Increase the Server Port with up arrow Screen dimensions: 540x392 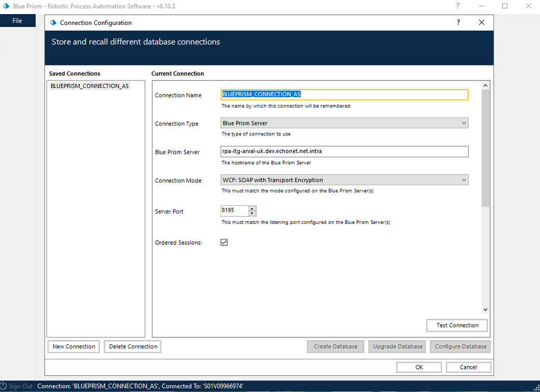252,208
